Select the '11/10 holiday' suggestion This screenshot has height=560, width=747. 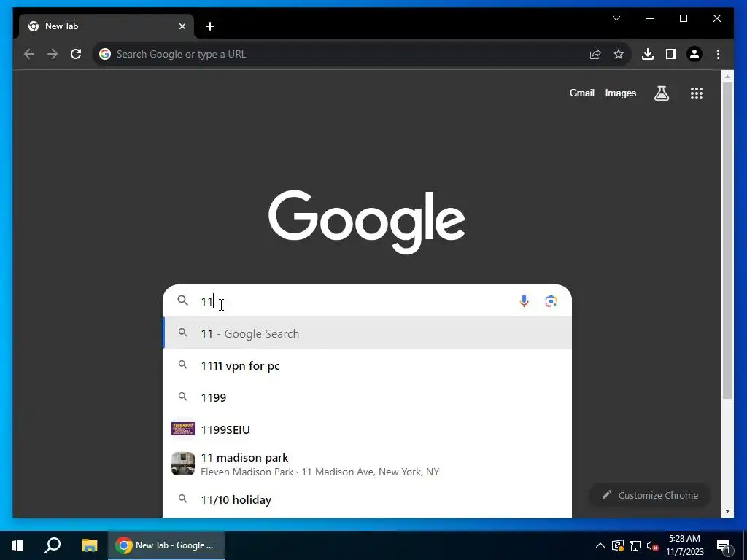368,499
